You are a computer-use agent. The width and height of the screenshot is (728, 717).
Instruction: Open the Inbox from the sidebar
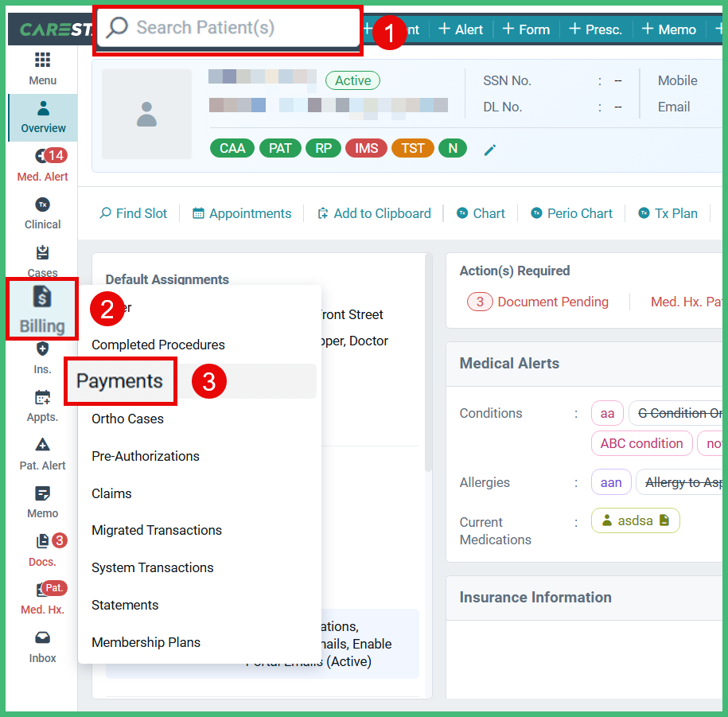pos(42,644)
